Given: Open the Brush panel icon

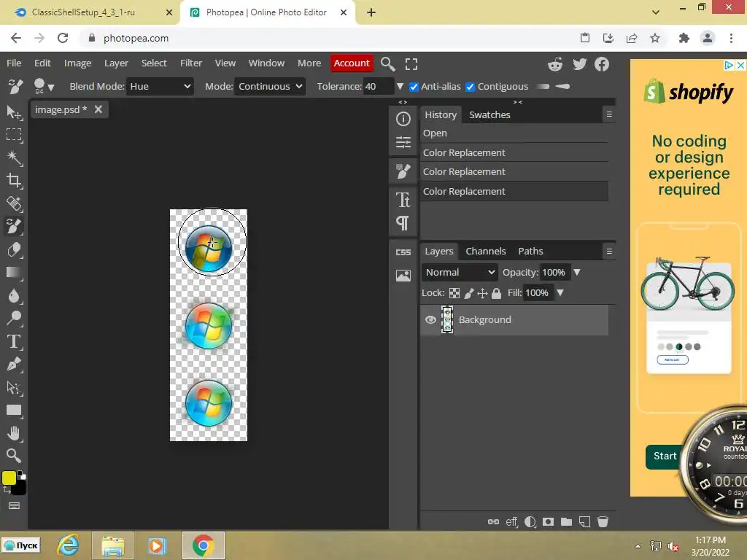Looking at the screenshot, I should click(403, 171).
